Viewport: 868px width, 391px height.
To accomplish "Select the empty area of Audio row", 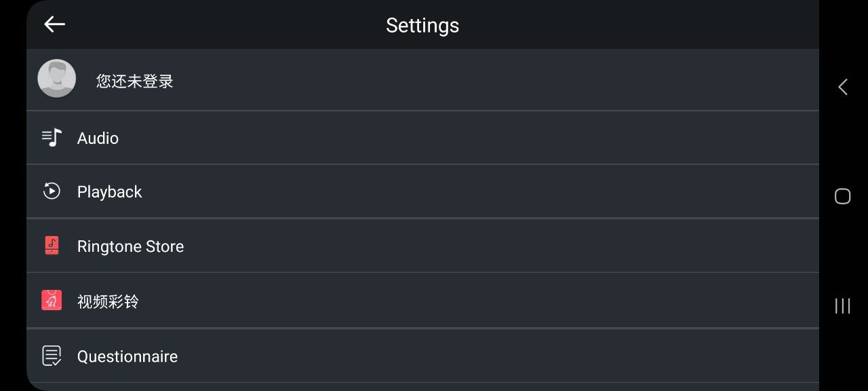I will pyautogui.click(x=468, y=138).
